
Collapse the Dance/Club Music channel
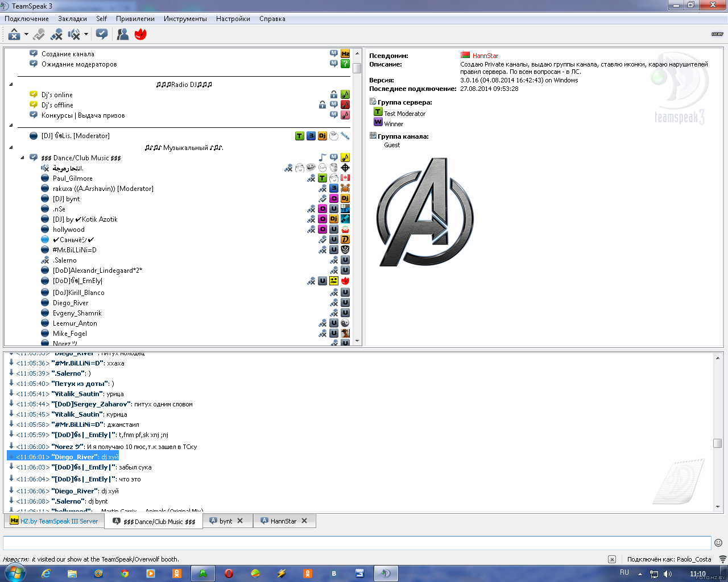point(23,158)
